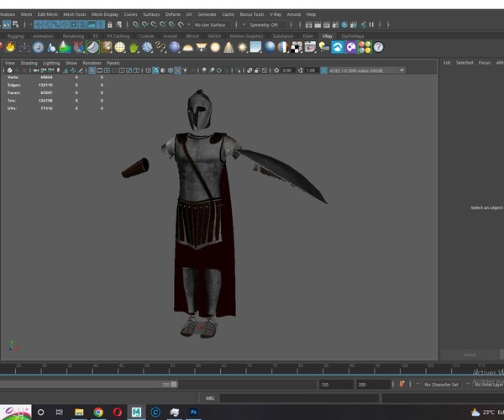This screenshot has width=504, height=420.
Task: Click the V-Ray proxy mesh shelf icon
Action: pyautogui.click(x=24, y=47)
